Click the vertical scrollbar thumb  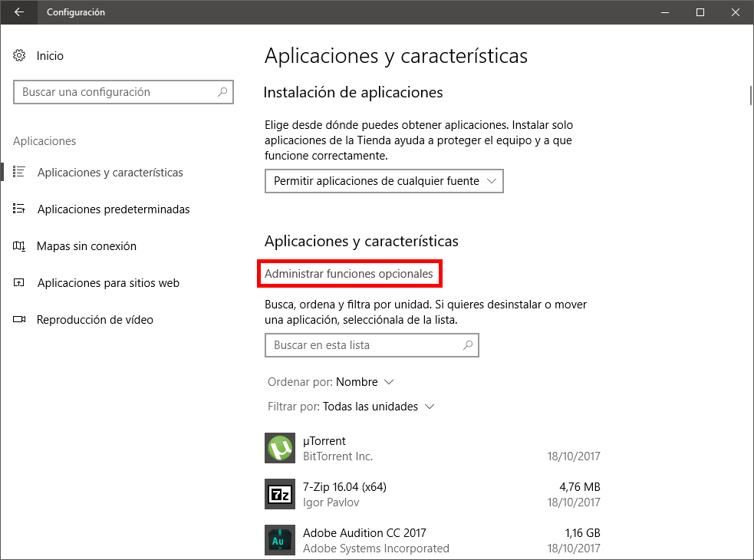[749, 94]
